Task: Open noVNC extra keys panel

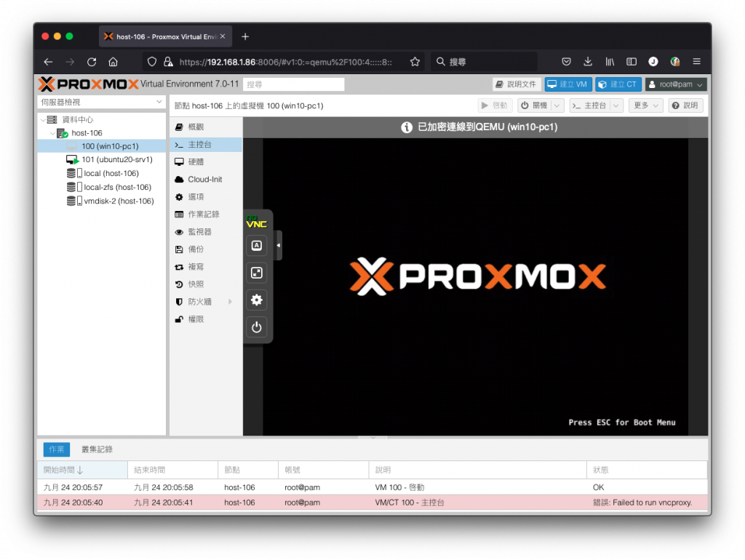Action: [x=257, y=246]
